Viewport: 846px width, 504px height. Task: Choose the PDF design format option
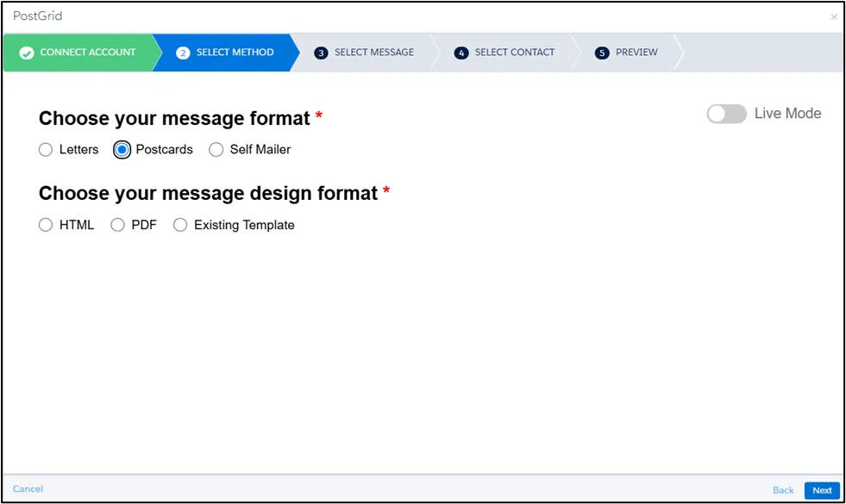point(118,226)
